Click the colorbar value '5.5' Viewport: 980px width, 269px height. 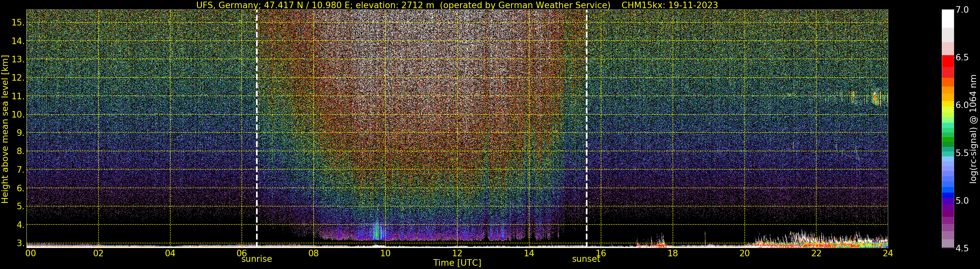click(962, 153)
